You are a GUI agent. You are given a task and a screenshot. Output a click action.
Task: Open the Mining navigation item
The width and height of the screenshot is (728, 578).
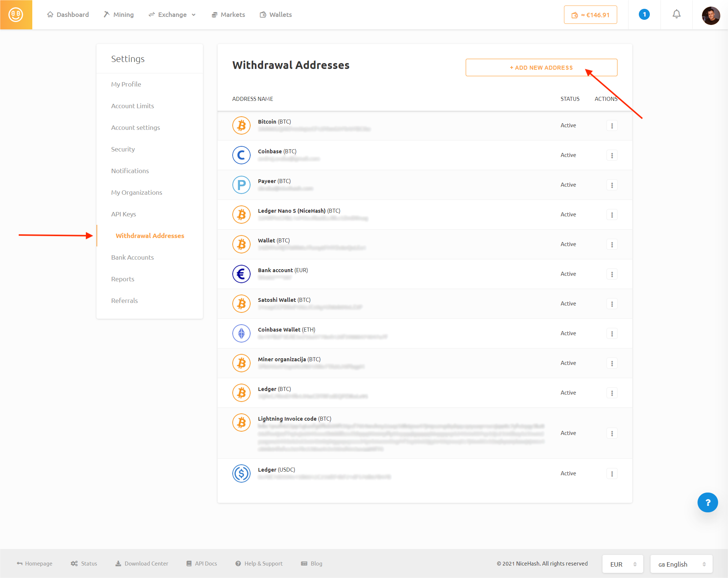119,15
